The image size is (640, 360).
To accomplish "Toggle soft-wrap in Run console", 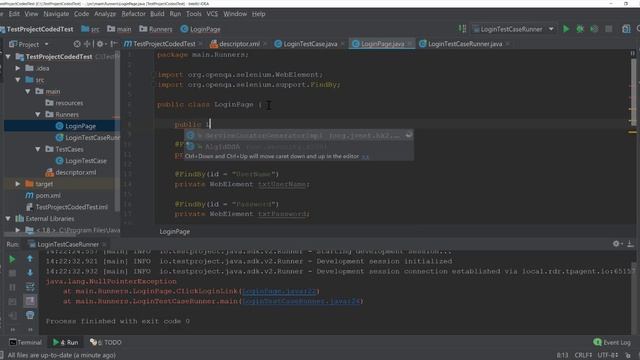I will pyautogui.click(x=30, y=287).
